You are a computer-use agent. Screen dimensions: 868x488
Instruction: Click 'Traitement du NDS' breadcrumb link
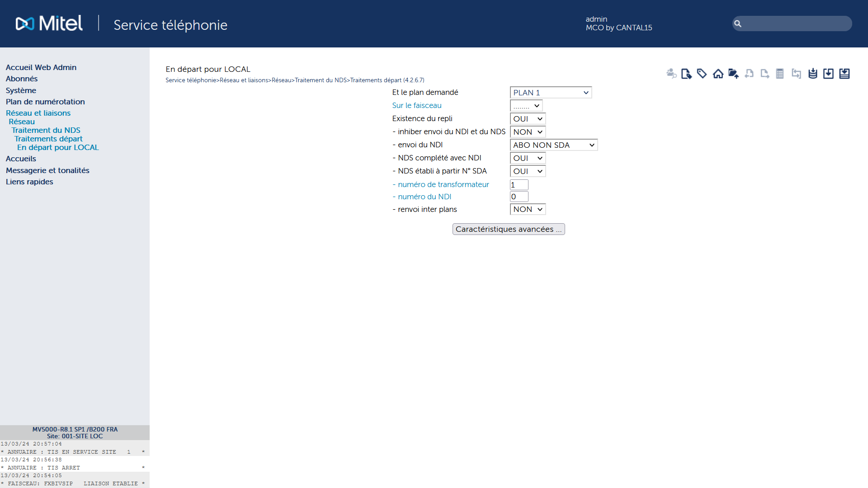click(321, 80)
